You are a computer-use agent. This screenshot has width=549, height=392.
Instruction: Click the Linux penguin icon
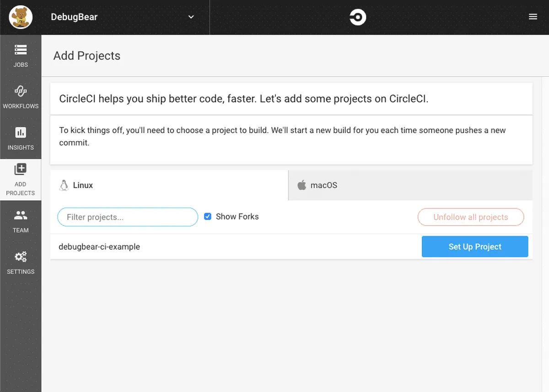(64, 185)
